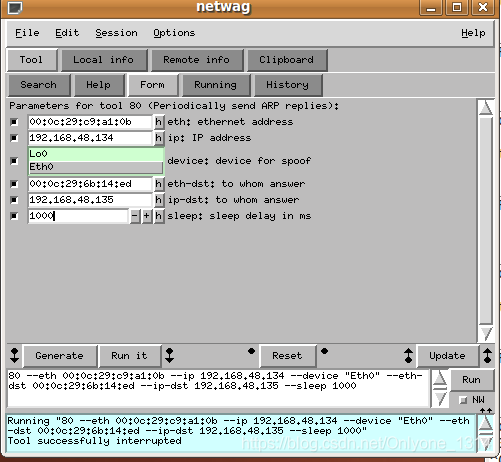Toggle the NW checkbox below Run
Image resolution: width=501 pixels, height=462 pixels.
point(463,400)
